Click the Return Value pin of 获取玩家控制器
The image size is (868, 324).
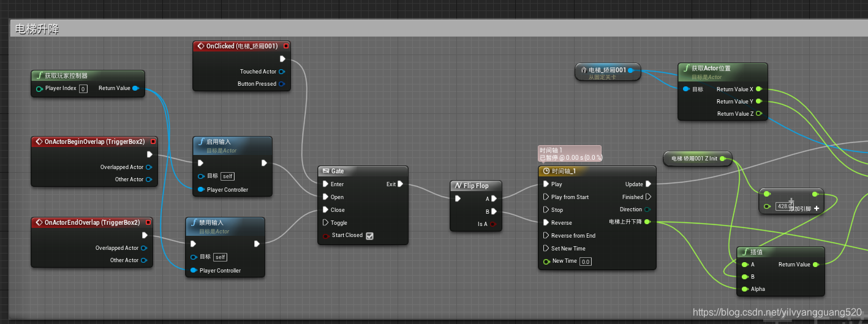(135, 88)
